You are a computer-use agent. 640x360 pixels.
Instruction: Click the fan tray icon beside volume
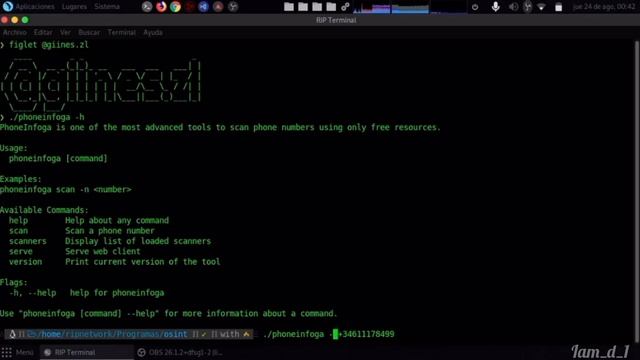point(528,7)
